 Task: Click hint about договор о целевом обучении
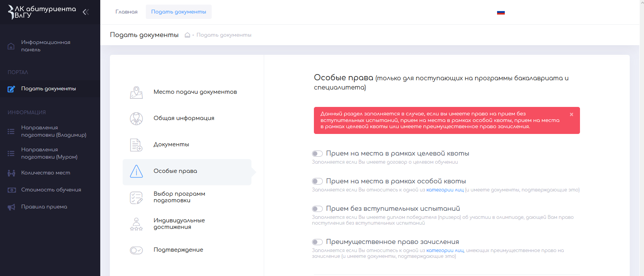385,162
